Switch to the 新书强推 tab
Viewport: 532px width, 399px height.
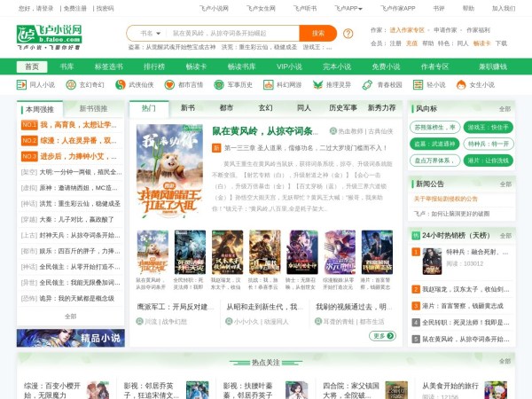(94, 108)
